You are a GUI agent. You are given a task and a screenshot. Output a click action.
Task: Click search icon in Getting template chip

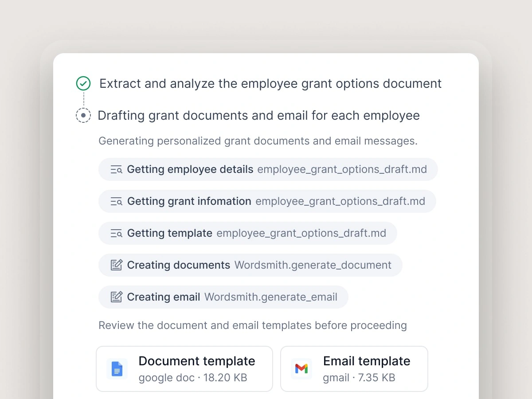click(116, 233)
